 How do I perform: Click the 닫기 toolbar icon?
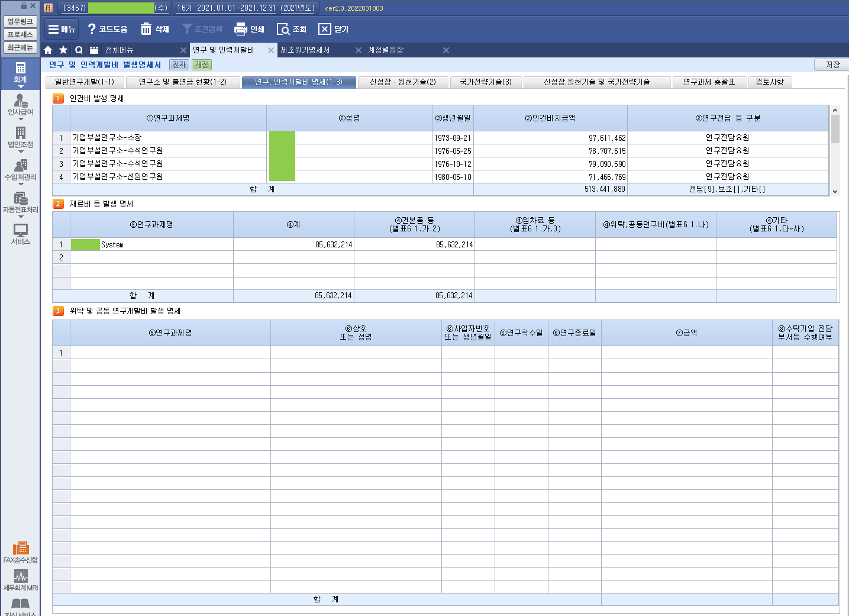pyautogui.click(x=324, y=29)
